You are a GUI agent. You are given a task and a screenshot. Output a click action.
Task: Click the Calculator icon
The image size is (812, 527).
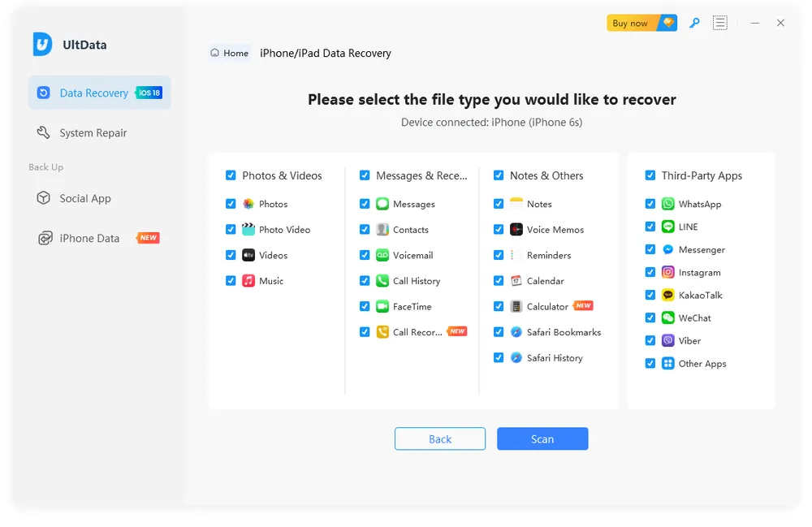516,306
